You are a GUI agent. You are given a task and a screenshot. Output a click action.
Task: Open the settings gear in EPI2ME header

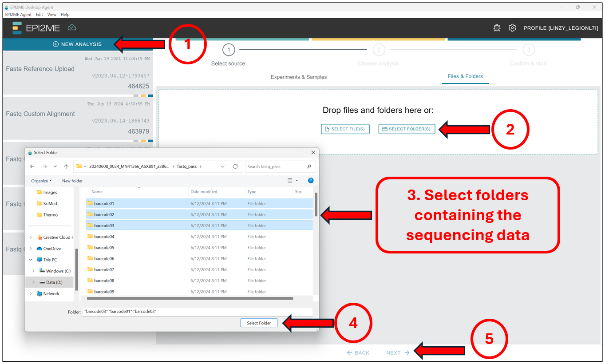point(512,28)
